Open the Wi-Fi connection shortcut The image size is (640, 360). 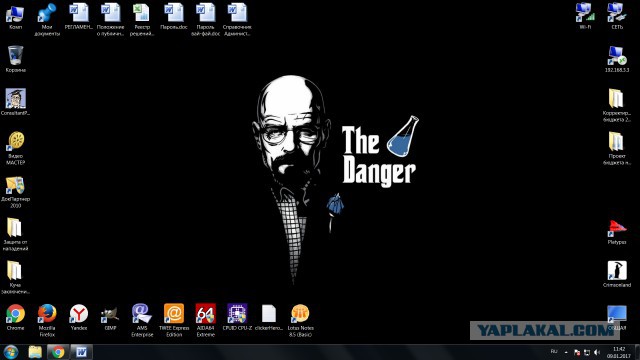tap(585, 16)
